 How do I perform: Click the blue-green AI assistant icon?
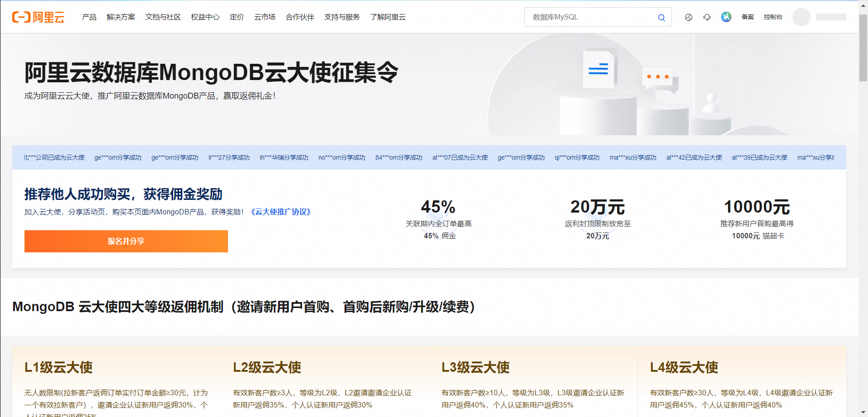[x=726, y=17]
